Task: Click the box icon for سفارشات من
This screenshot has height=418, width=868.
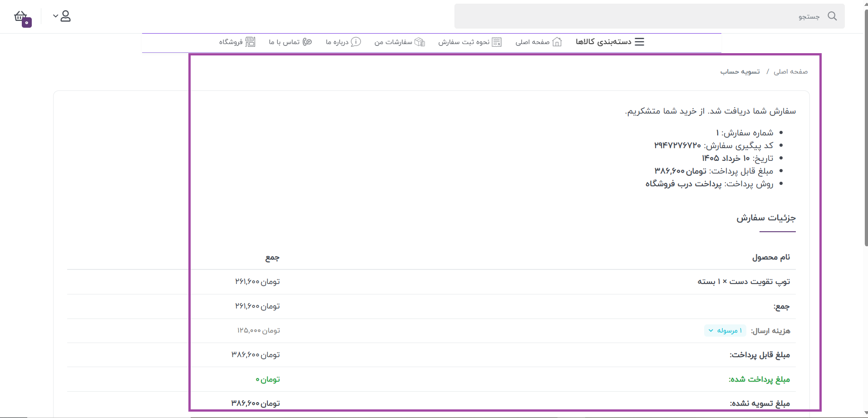Action: click(420, 42)
